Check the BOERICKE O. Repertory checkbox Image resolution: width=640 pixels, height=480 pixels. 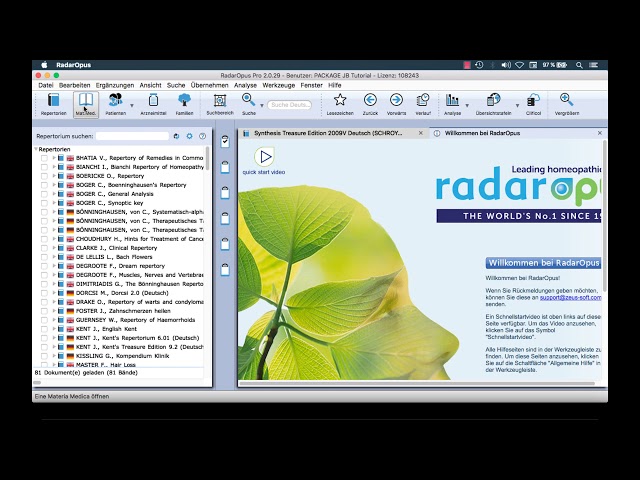pos(44,176)
